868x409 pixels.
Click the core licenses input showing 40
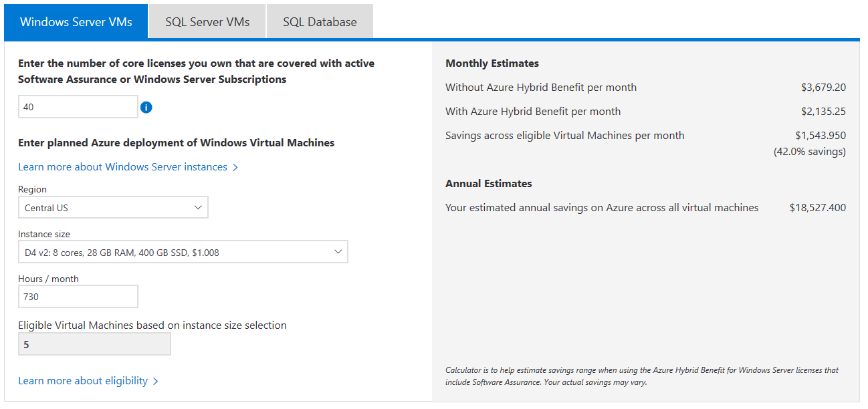[x=78, y=107]
